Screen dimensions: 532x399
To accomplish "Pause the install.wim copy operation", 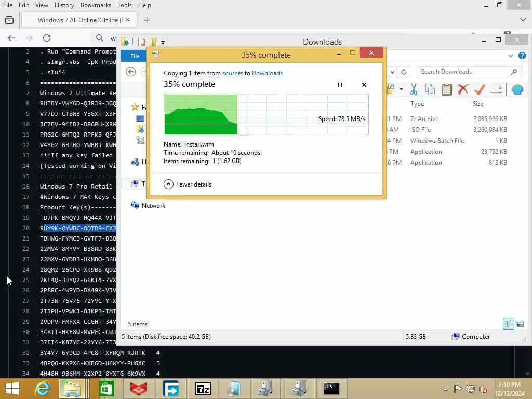I will [340, 85].
